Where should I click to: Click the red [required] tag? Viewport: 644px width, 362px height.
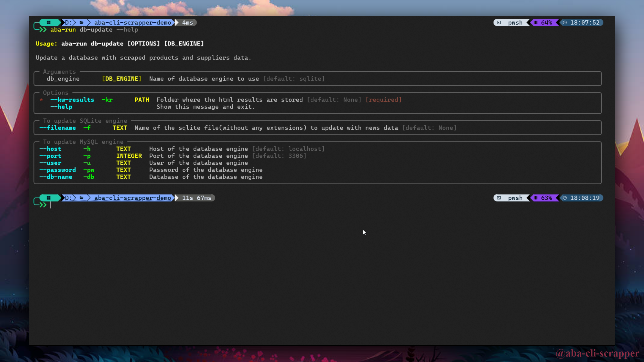[383, 100]
